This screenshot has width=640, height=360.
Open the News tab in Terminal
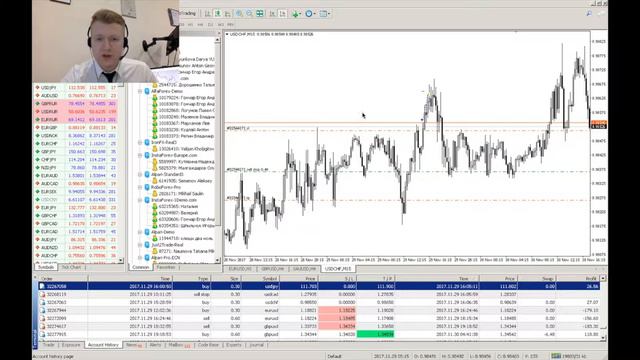pos(133,345)
